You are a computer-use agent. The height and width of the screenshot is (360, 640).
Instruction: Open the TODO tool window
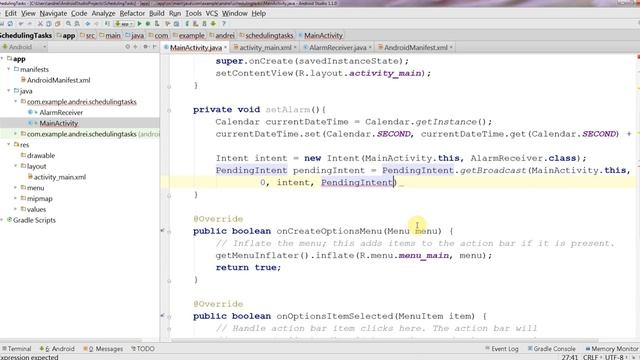click(143, 349)
